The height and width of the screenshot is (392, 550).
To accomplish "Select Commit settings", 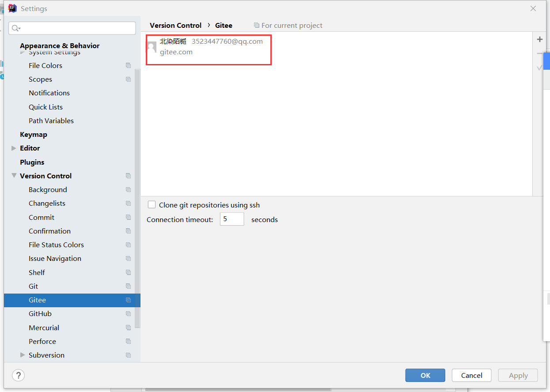I will [42, 217].
